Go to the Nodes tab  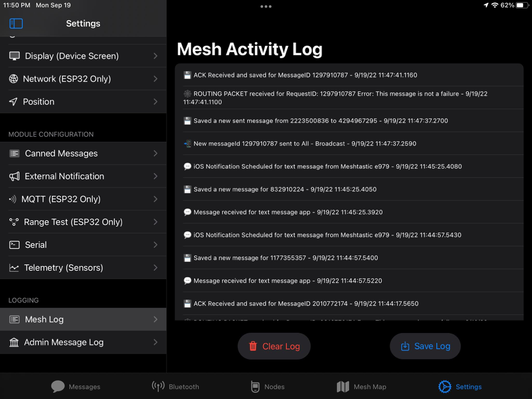[x=268, y=387]
